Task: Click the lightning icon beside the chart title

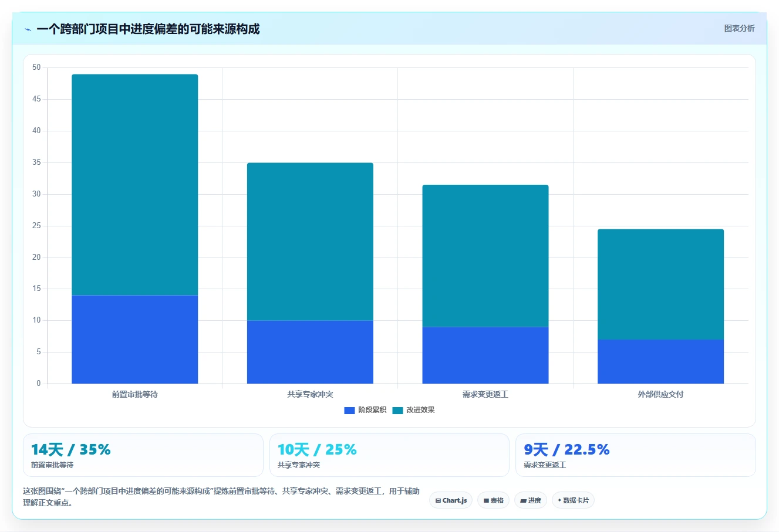Action: point(28,29)
